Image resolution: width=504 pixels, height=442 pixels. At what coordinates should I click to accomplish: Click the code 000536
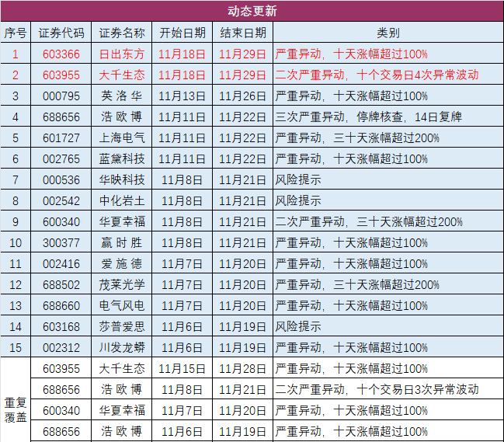click(61, 179)
